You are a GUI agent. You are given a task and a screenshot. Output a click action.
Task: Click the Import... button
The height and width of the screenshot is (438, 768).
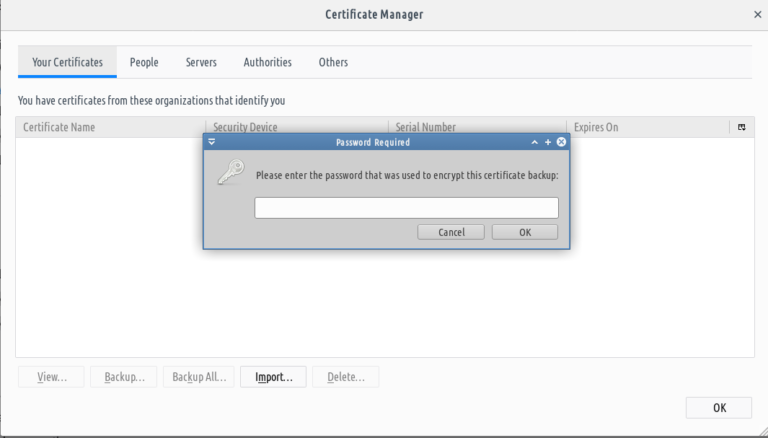[x=273, y=377]
